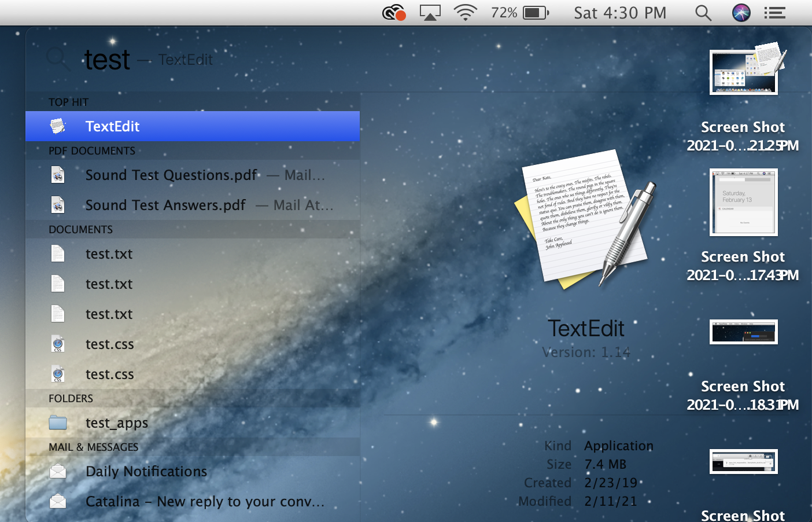Click the document icon of the middle test.txt
Screen dimensions: 812x522
[58, 284]
